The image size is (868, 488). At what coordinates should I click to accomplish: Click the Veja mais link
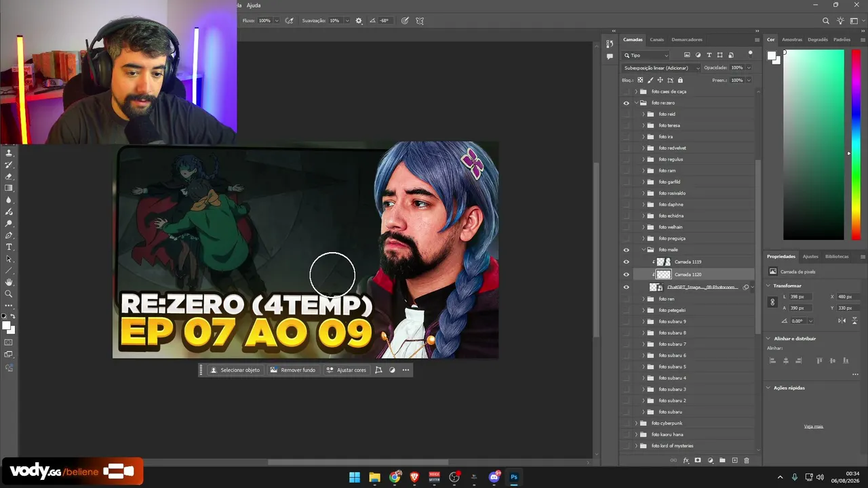(814, 426)
